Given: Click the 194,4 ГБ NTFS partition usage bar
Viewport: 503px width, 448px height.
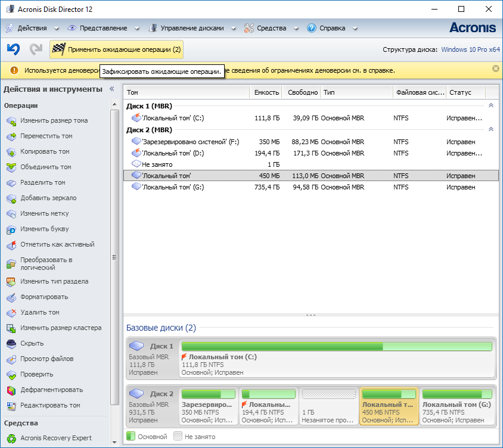Looking at the screenshot, I should 269,394.
